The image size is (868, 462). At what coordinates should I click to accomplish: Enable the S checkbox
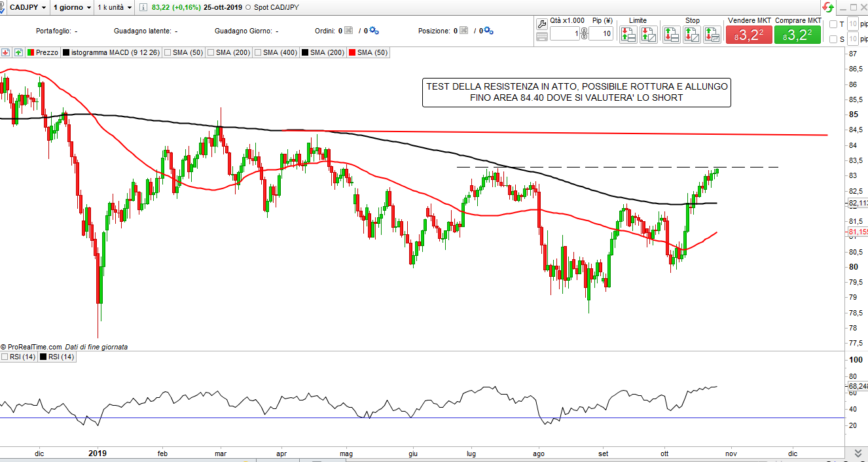pos(833,39)
